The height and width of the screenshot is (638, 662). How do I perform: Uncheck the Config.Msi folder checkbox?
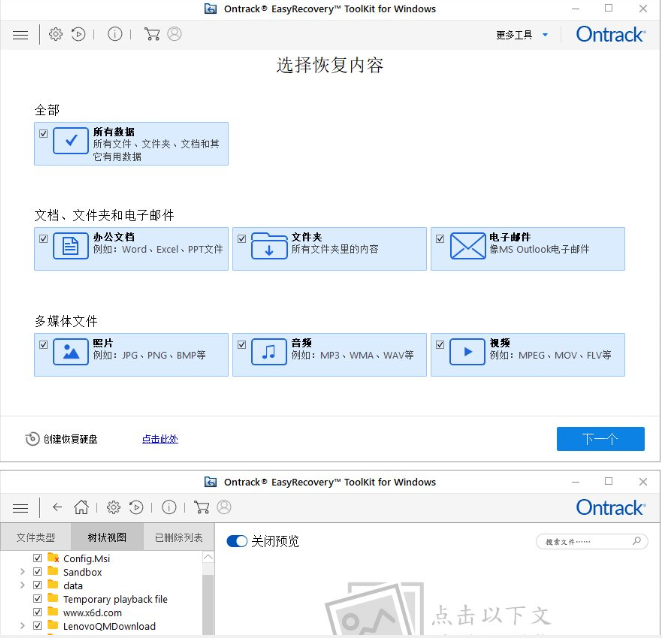(38, 558)
